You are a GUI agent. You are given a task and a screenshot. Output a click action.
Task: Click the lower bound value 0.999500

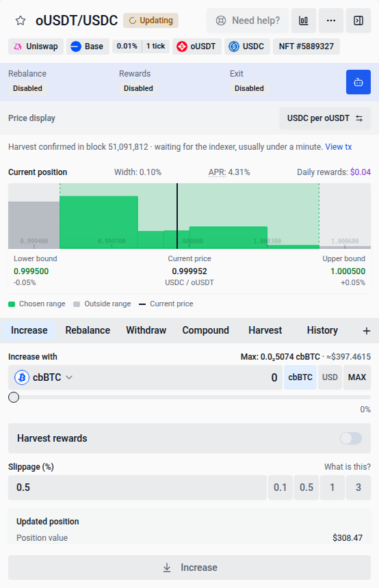31,271
